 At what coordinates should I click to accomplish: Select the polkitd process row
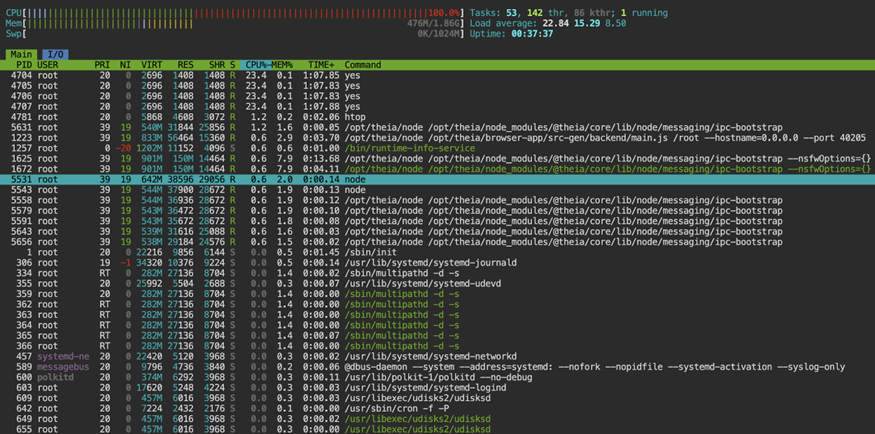tap(438, 377)
